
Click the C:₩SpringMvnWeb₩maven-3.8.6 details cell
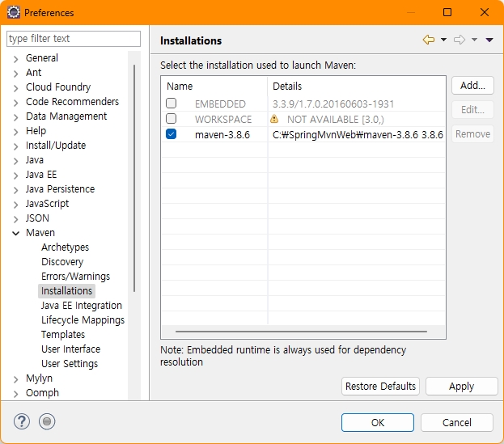(358, 134)
